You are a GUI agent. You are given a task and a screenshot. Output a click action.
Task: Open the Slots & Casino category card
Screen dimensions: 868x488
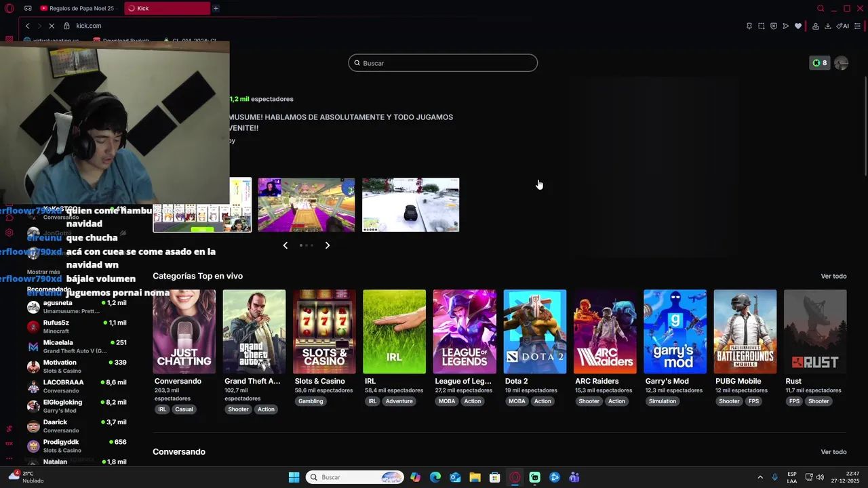[324, 331]
